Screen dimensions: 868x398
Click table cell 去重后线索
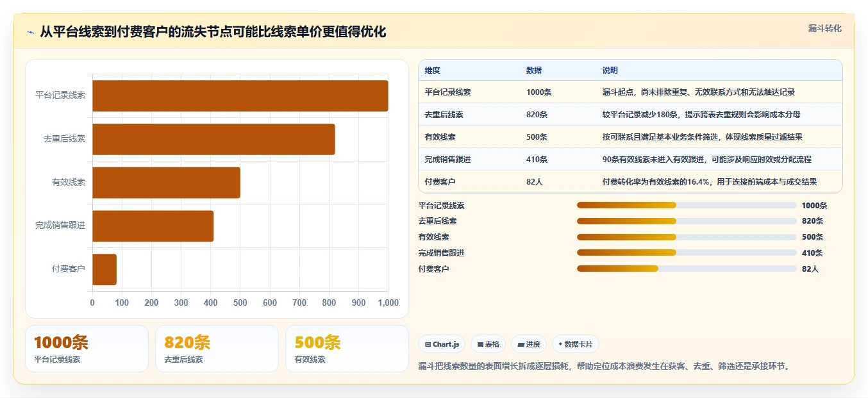click(444, 115)
